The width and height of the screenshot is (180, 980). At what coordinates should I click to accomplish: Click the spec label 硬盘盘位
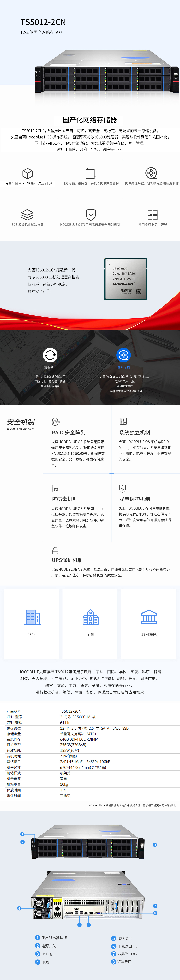pos(14,728)
